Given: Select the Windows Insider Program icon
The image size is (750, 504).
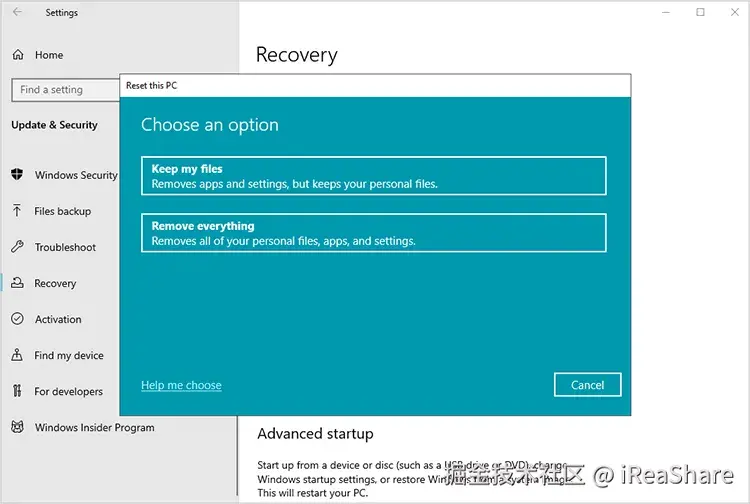Looking at the screenshot, I should point(17,427).
